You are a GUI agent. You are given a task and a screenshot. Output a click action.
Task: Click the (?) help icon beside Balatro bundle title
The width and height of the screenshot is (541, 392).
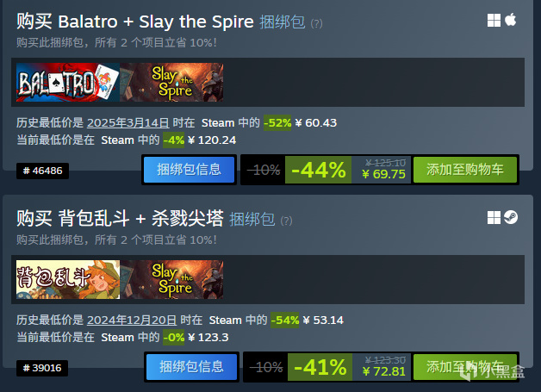(316, 23)
